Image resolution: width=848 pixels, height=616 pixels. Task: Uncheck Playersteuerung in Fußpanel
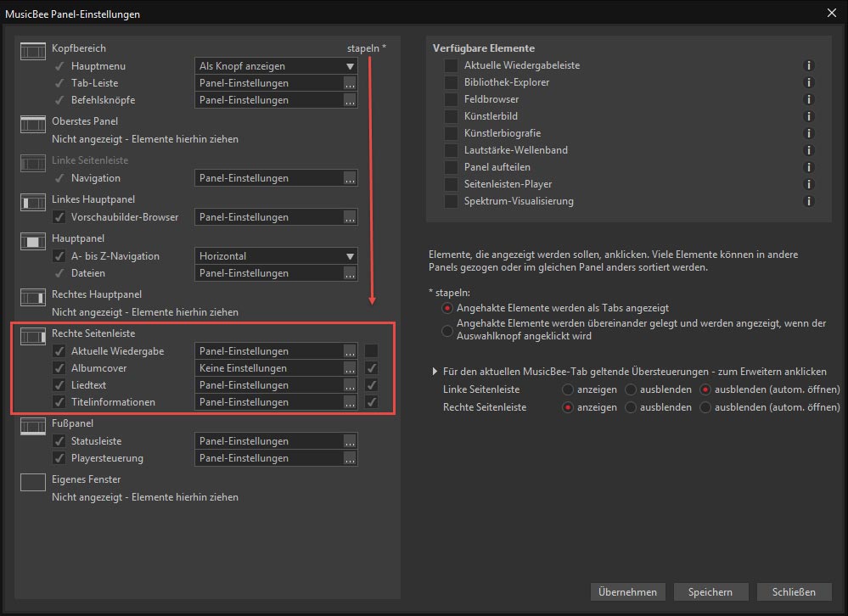tap(59, 458)
